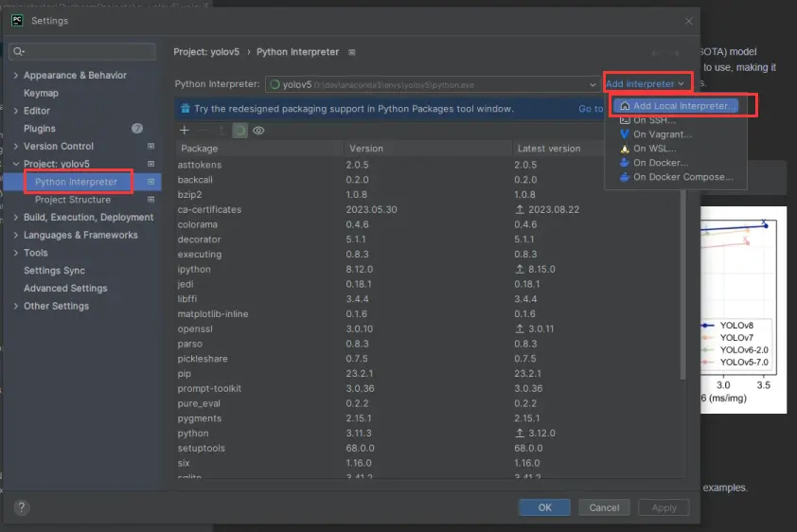The image size is (797, 532).
Task: Toggle show early releases eye icon
Action: [258, 130]
